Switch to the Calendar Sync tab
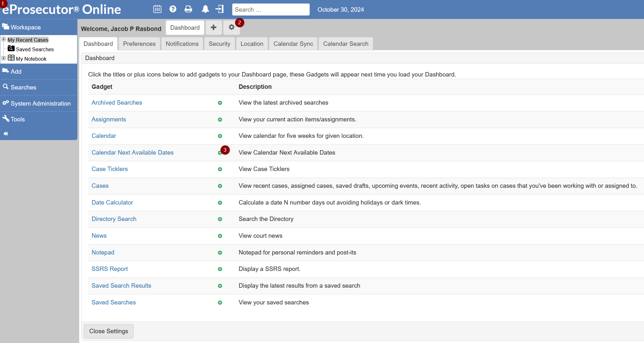This screenshot has height=343, width=644. coord(293,43)
